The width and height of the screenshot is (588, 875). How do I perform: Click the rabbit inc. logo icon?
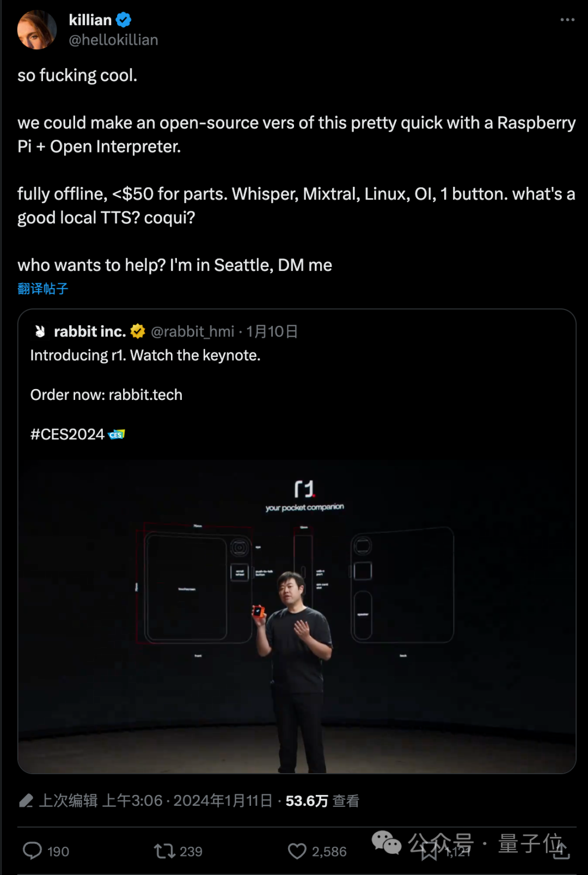(x=40, y=331)
